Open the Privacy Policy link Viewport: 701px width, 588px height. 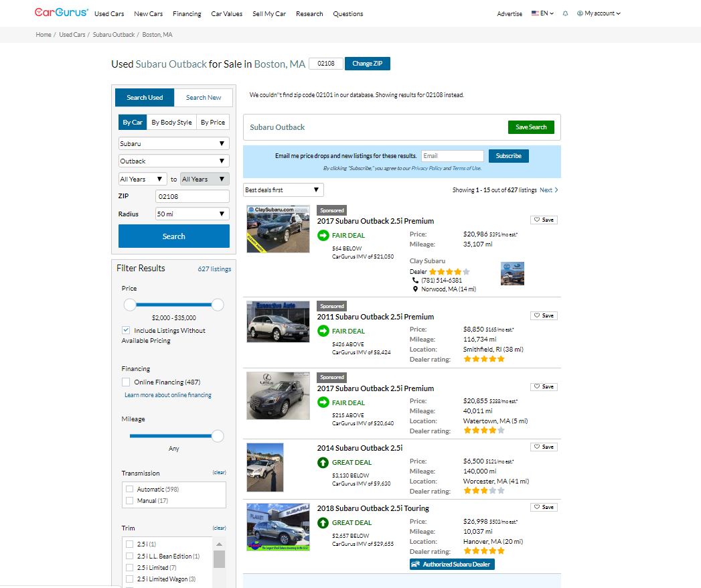pos(426,168)
